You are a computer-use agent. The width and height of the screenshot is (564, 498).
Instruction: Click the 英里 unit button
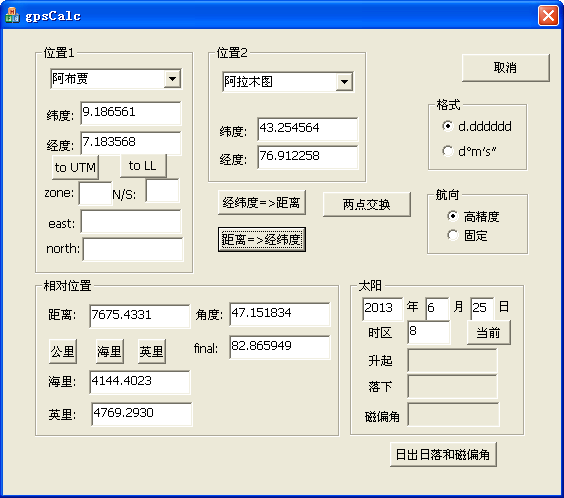[152, 351]
